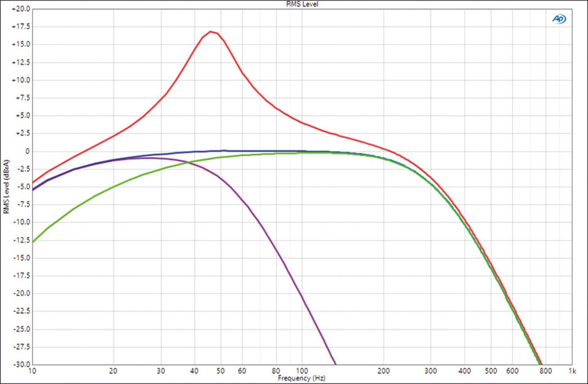Click the '30' frequency axis label
Screen dimensions: 588x384
161,371
